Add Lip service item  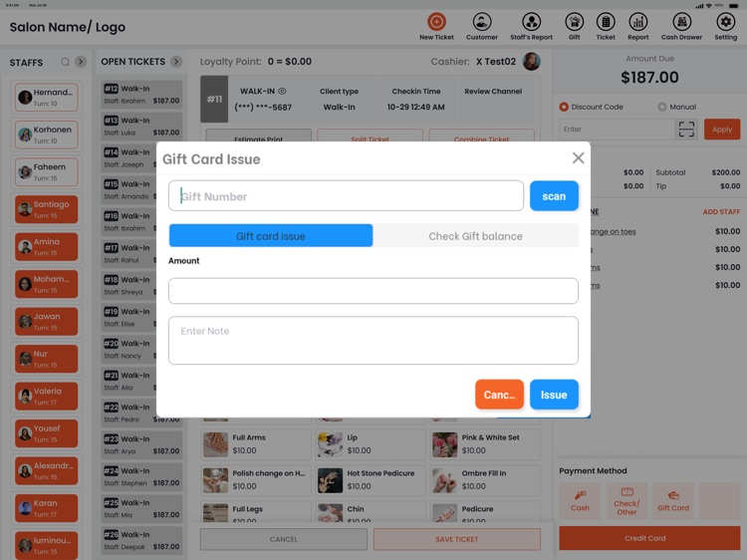click(371, 444)
